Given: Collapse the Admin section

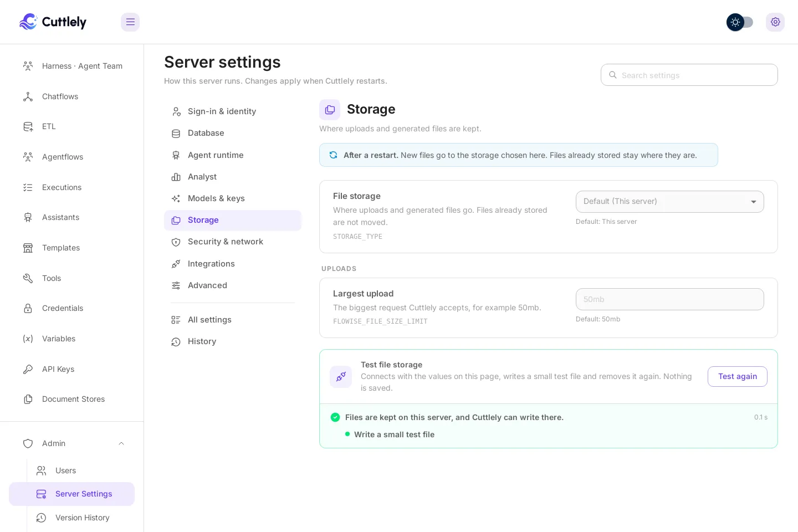Looking at the screenshot, I should pyautogui.click(x=72, y=443).
